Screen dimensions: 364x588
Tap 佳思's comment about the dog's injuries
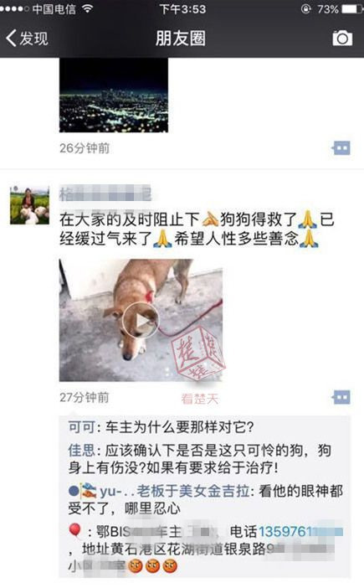click(x=200, y=459)
